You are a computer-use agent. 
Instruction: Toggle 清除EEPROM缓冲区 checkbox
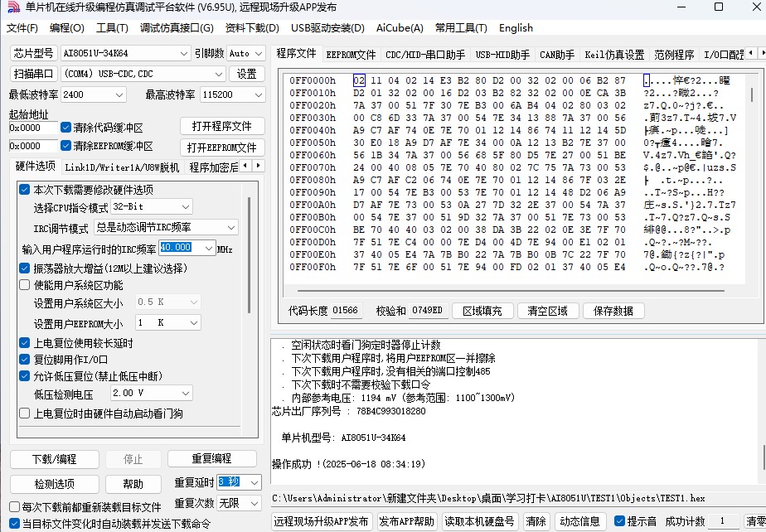pyautogui.click(x=66, y=146)
